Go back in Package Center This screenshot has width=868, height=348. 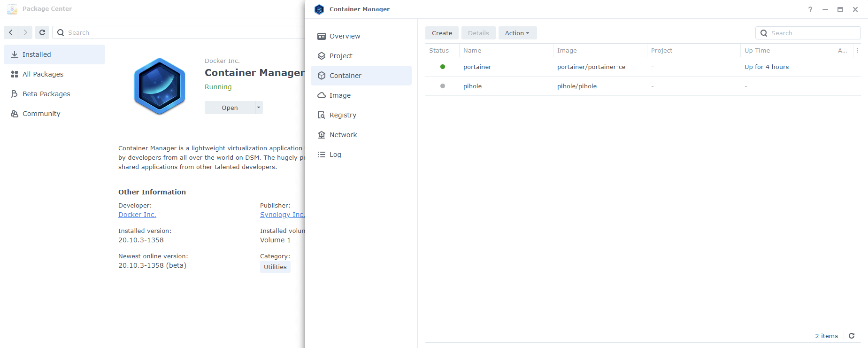point(11,32)
